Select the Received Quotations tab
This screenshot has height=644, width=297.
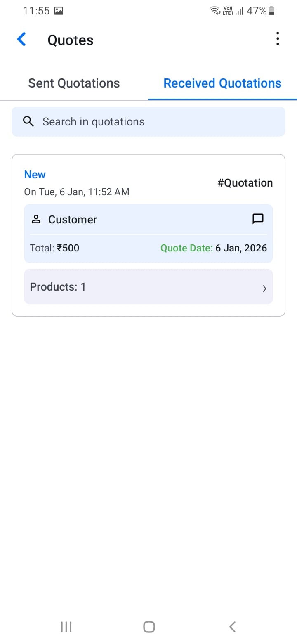coord(222,83)
